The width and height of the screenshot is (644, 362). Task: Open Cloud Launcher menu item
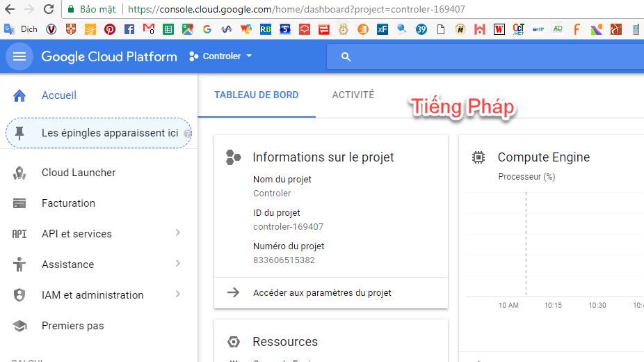coord(79,173)
